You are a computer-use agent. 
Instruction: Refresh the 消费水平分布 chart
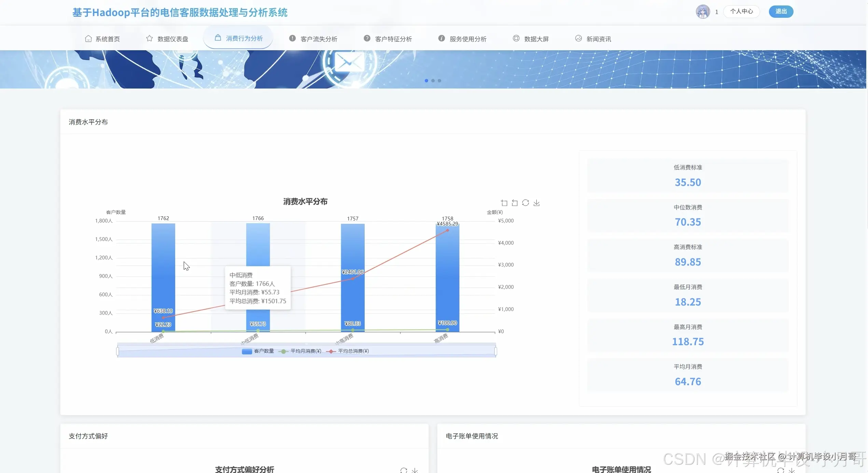point(525,203)
